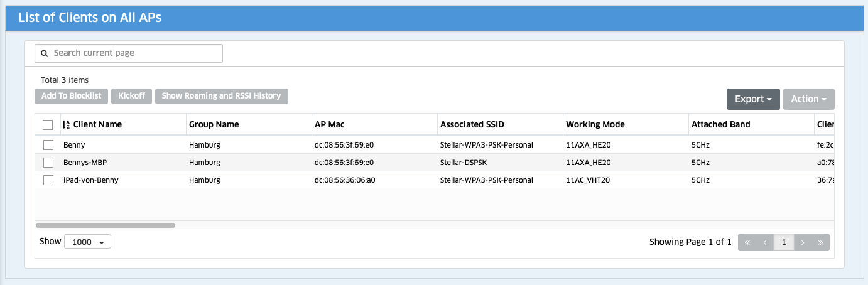Click the Add To Blocklist button
The image size is (868, 285).
tap(72, 96)
